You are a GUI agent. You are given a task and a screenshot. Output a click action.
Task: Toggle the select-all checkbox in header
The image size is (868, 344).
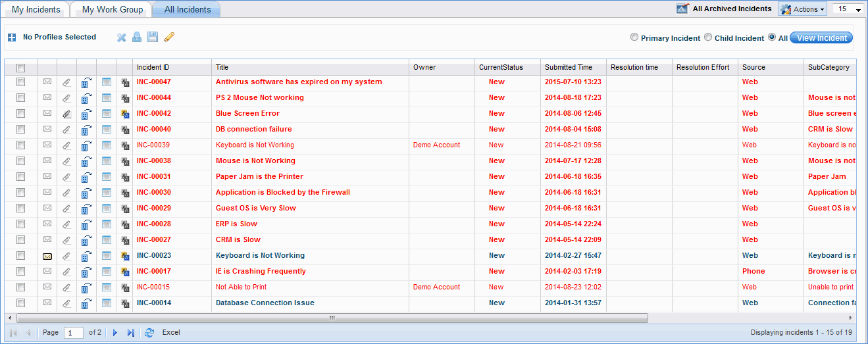point(20,68)
